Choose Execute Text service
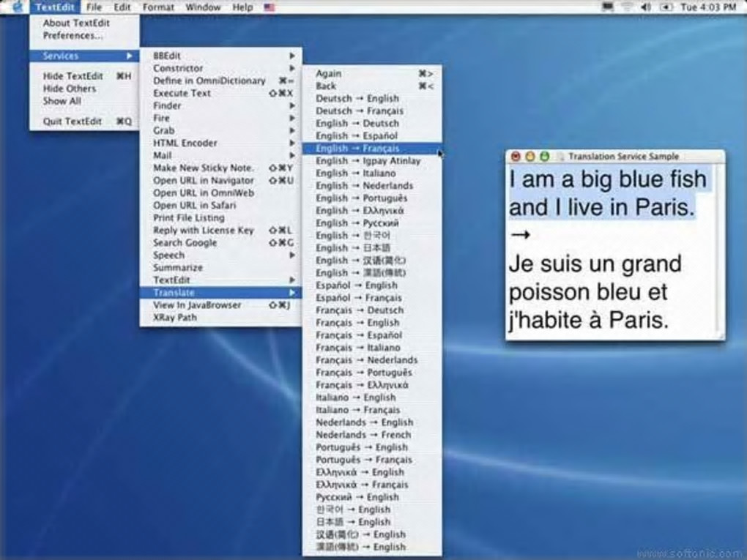747x560 pixels. 220,93
